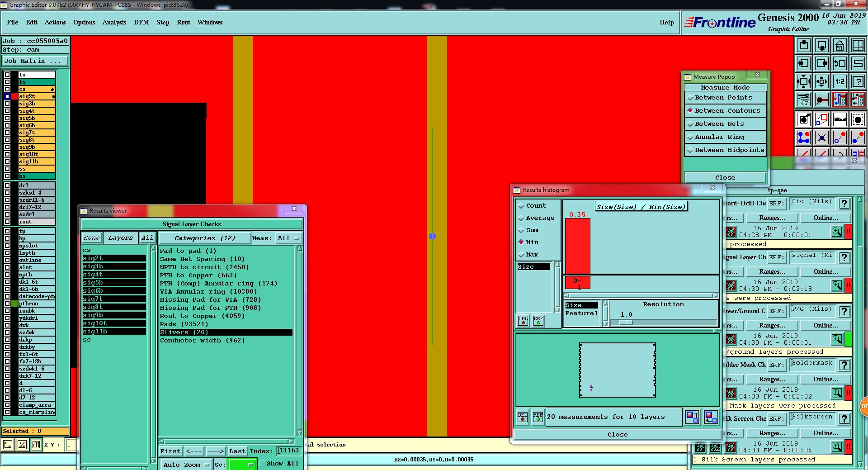868x470 pixels.
Task: Open the File menu
Action: click(x=13, y=22)
